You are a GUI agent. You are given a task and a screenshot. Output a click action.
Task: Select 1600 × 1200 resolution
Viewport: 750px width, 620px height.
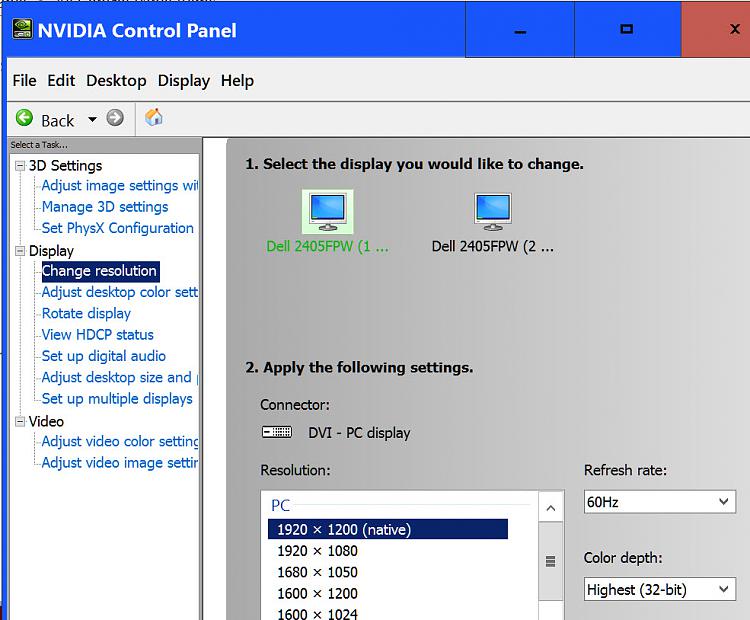coord(317,593)
